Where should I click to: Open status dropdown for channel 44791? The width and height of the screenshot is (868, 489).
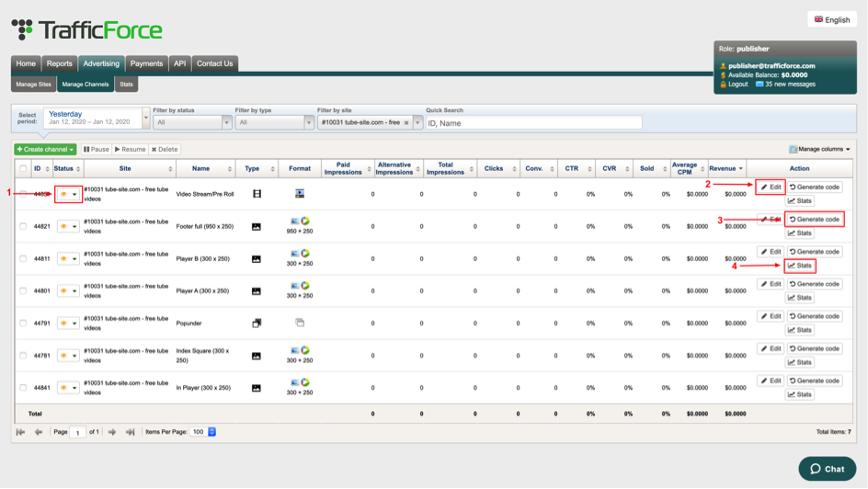(68, 323)
